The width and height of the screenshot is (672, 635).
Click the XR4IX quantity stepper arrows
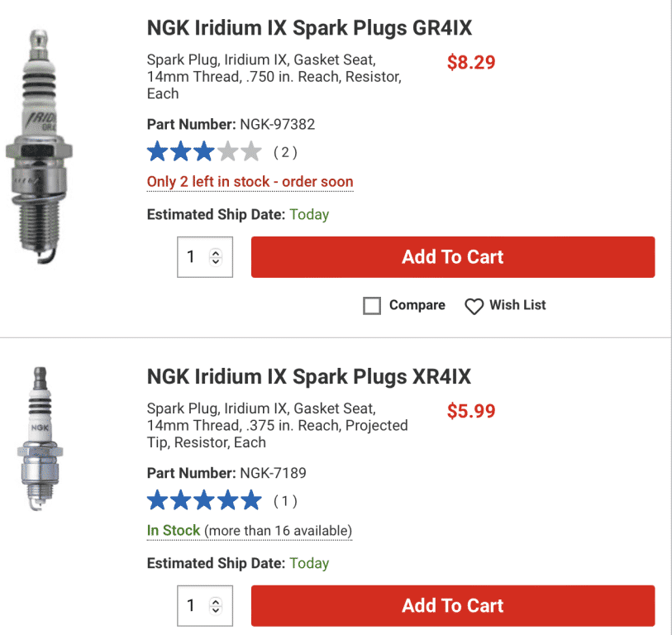pyautogui.click(x=217, y=606)
